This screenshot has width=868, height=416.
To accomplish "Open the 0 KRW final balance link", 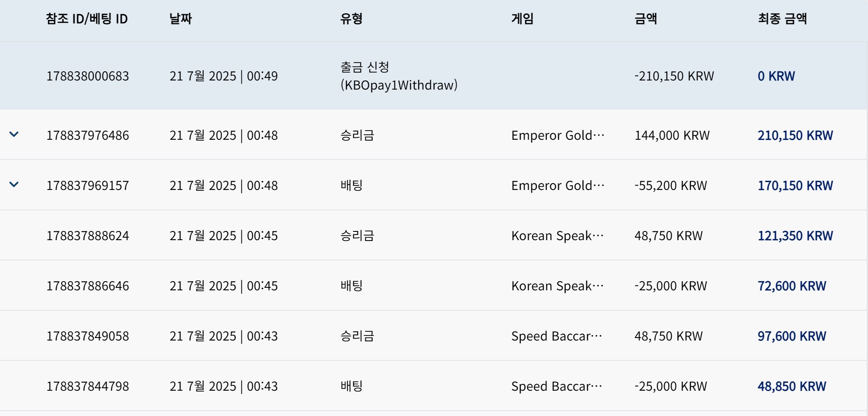I will (776, 76).
